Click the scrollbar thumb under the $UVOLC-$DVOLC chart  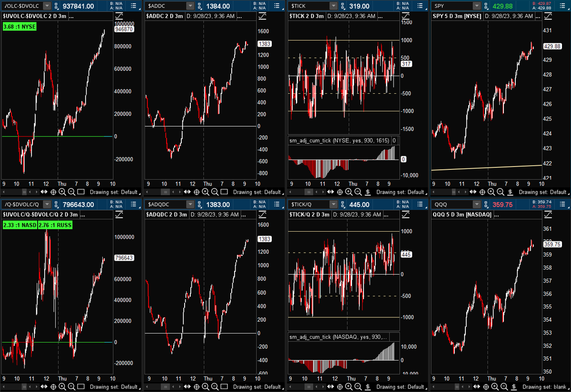[x=24, y=192]
